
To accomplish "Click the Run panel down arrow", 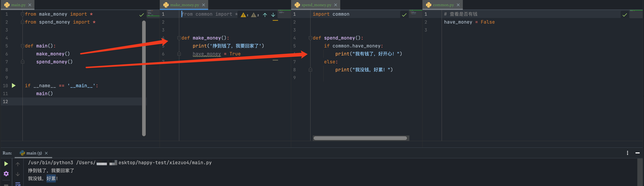I will (x=18, y=174).
